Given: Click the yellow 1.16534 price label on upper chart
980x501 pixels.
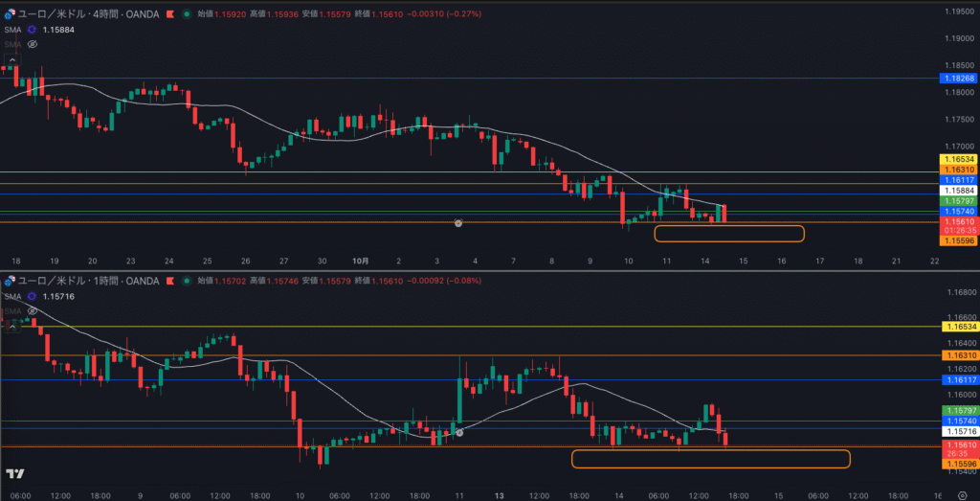Looking at the screenshot, I should [958, 158].
